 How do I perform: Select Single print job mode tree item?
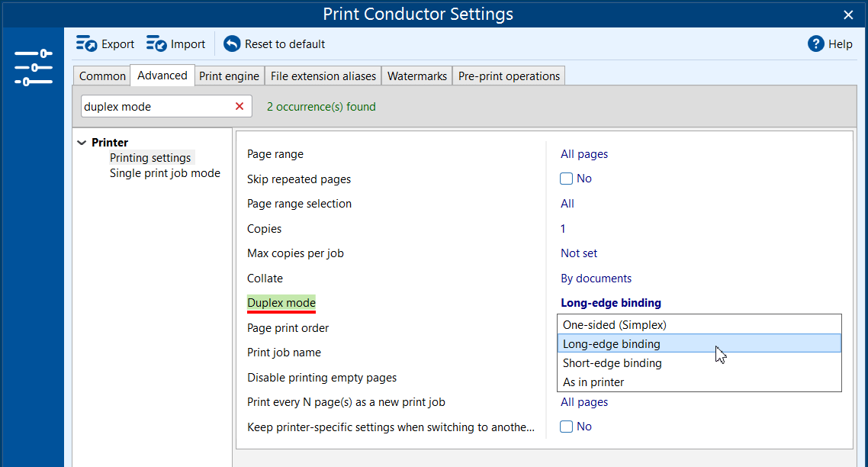point(165,173)
